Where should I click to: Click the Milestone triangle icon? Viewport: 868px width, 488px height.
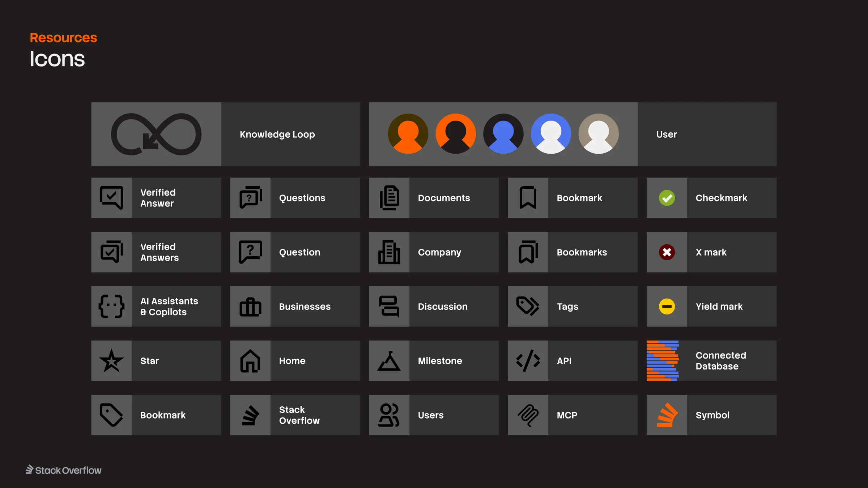[x=389, y=361]
